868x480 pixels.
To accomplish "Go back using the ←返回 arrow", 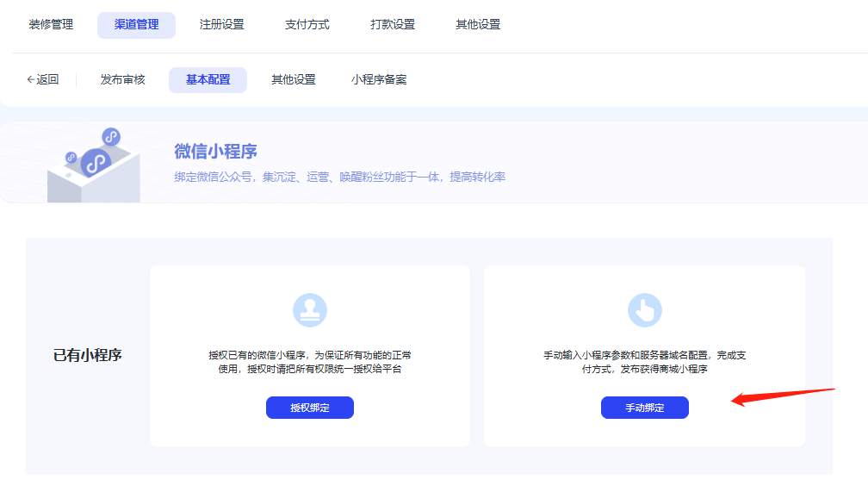I will tap(43, 79).
